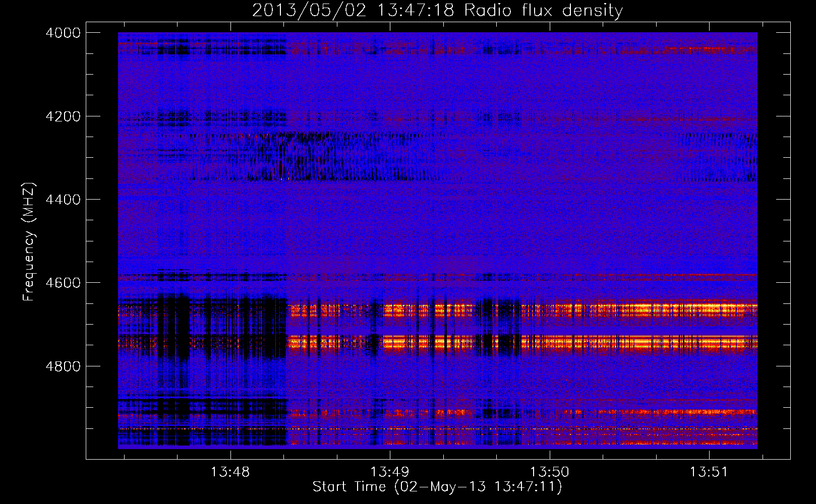Click the plot title '2013/05/02 13:47:18 Radio flux density'

coord(437,10)
